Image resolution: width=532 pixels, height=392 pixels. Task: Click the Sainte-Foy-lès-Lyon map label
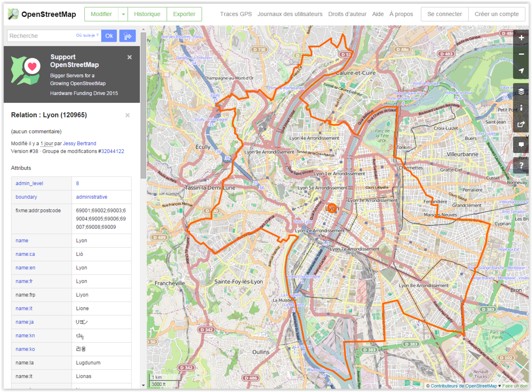pos(238,282)
